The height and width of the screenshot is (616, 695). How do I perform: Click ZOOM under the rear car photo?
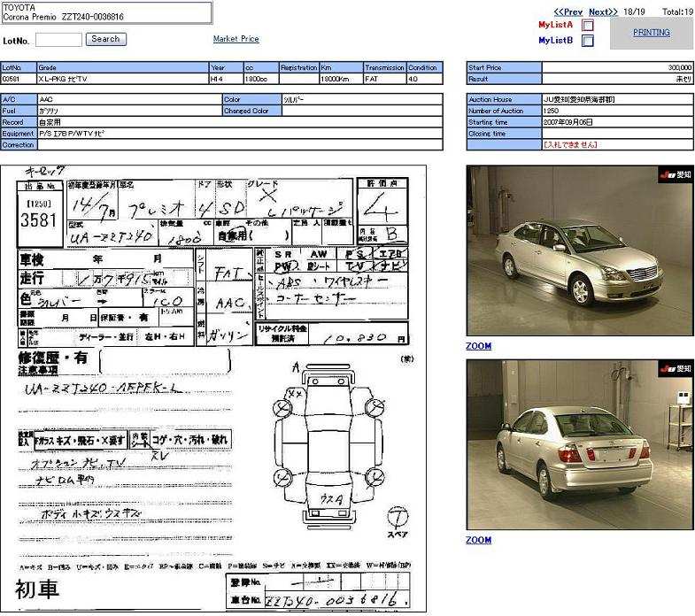(x=478, y=540)
